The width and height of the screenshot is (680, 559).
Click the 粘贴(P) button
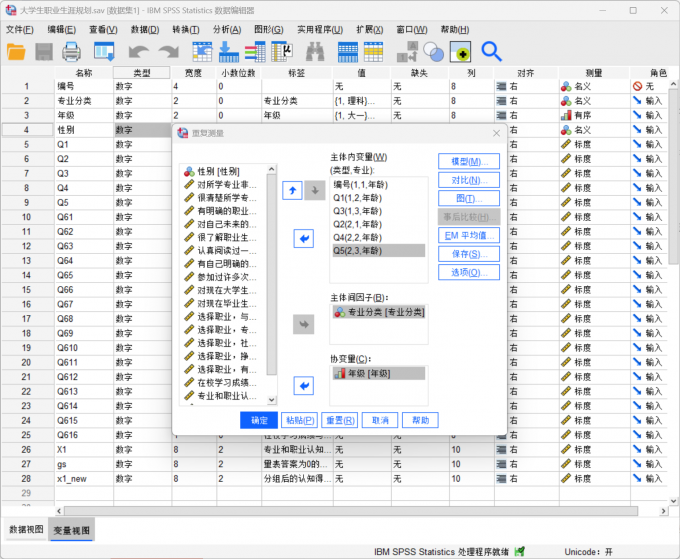[x=299, y=420]
